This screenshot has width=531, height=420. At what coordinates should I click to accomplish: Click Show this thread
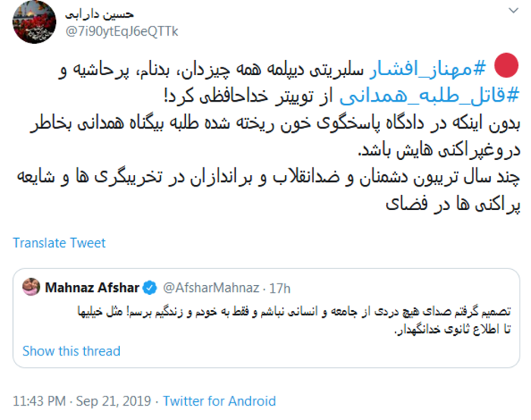71,351
